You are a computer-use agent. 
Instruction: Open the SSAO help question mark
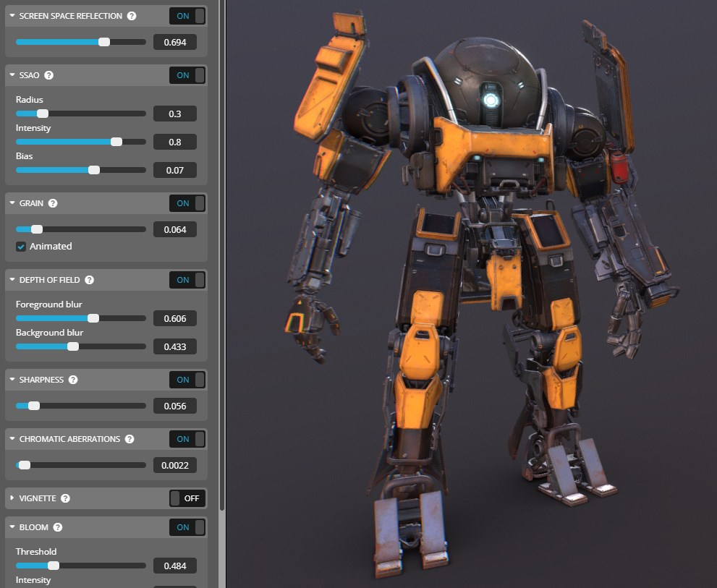point(49,75)
